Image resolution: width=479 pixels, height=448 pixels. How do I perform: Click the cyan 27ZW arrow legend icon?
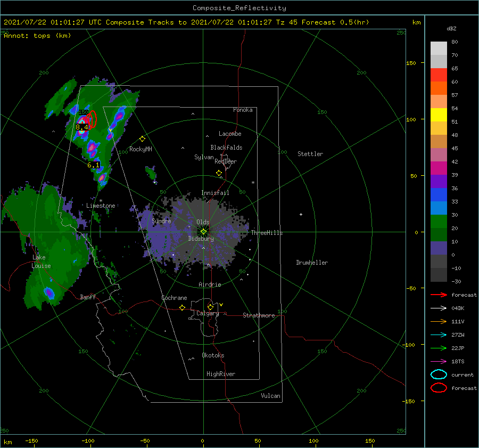[439, 335]
